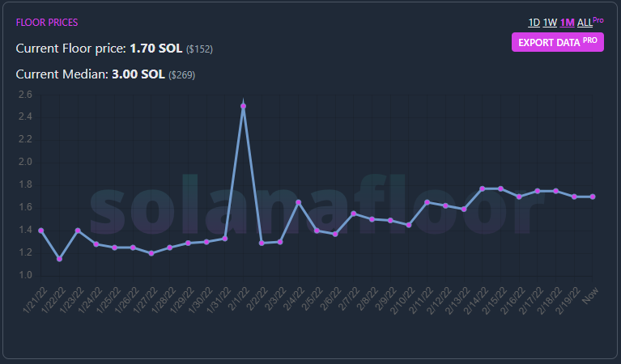
Task: Click the '1.70 SOL' floor price value
Action: (x=156, y=49)
